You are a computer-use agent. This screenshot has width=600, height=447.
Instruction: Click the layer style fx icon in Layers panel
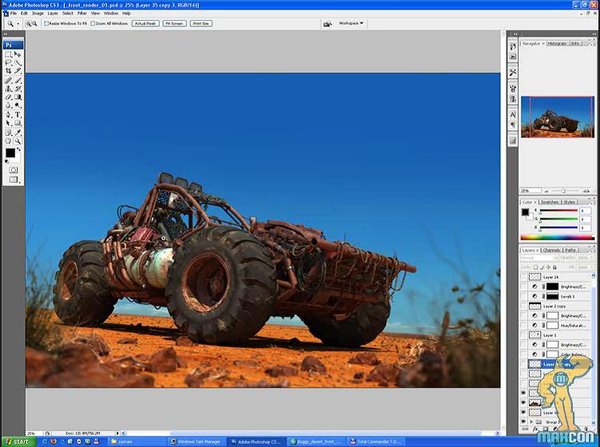coord(536,429)
